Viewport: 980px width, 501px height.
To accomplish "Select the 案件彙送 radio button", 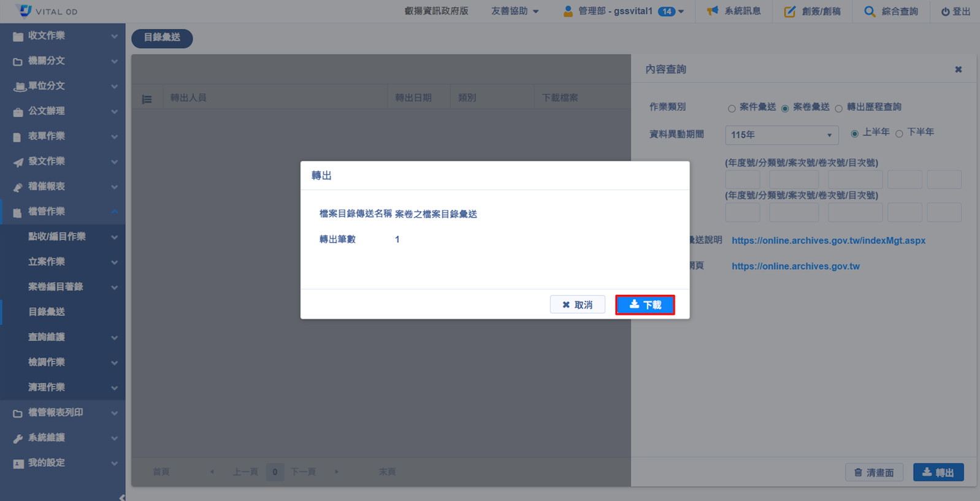I will [732, 109].
